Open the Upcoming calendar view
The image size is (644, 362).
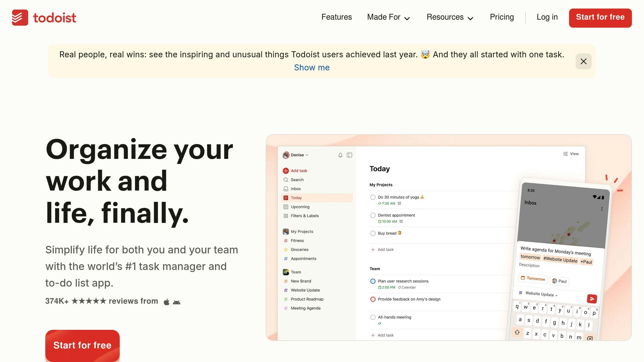[x=286, y=207]
